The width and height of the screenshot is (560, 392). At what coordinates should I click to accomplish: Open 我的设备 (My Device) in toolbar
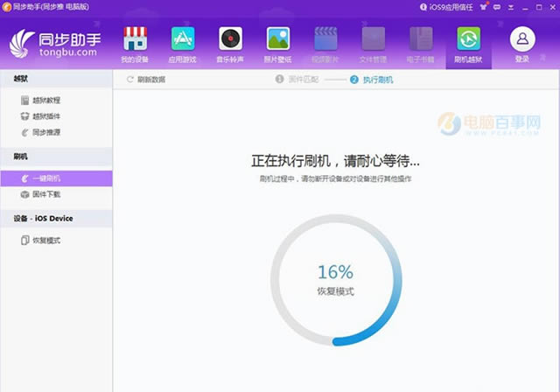point(135,44)
